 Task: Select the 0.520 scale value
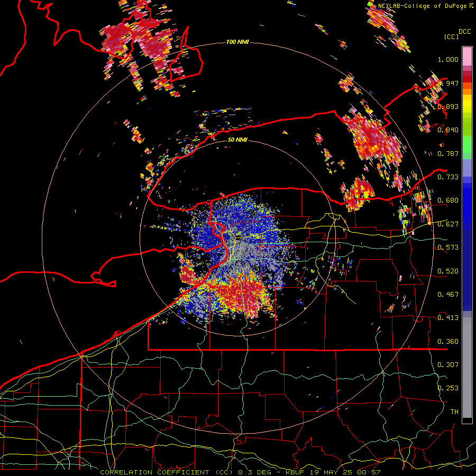point(448,271)
